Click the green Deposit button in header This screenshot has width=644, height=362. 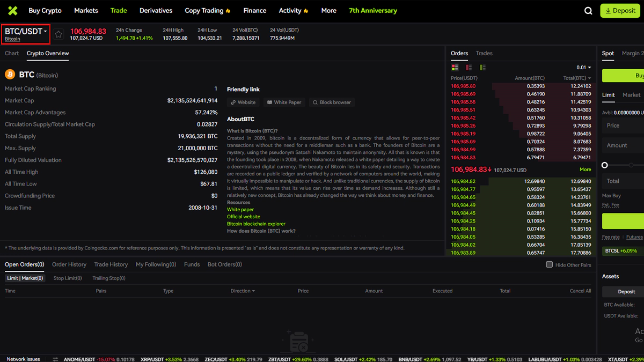pyautogui.click(x=620, y=11)
